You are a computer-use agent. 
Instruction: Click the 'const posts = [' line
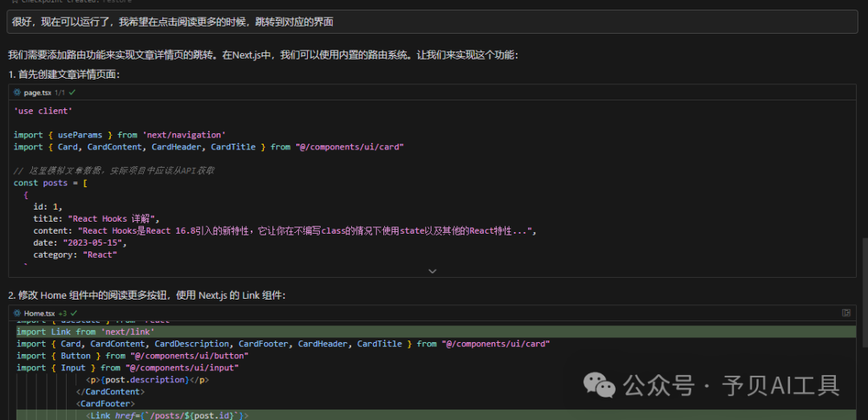point(50,182)
